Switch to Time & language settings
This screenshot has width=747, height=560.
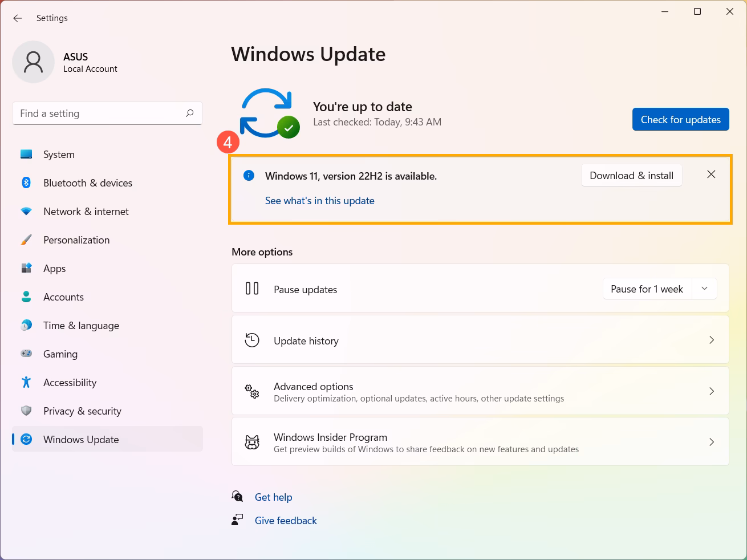coord(81,325)
